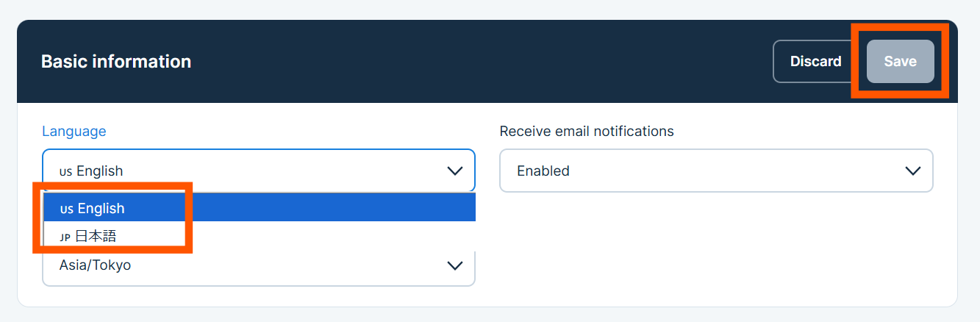
Task: Click the 日本語 text label
Action: [96, 236]
